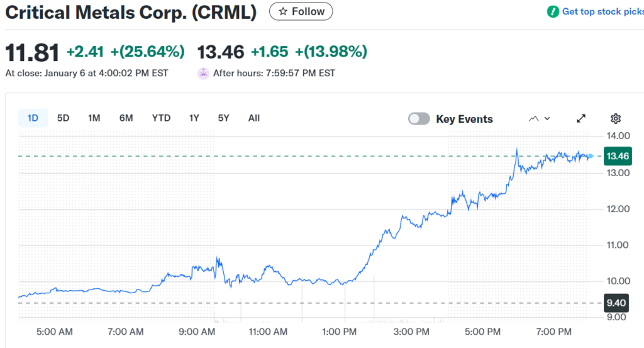Click the blue endpoint dot on price line

591,156
